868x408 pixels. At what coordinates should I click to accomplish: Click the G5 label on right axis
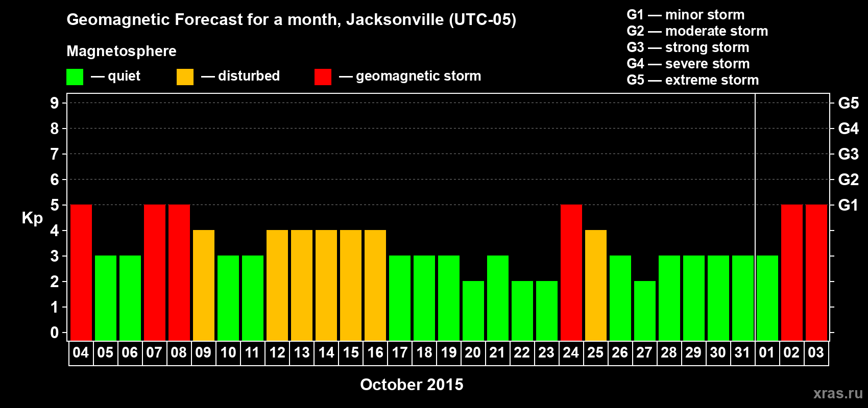[849, 103]
